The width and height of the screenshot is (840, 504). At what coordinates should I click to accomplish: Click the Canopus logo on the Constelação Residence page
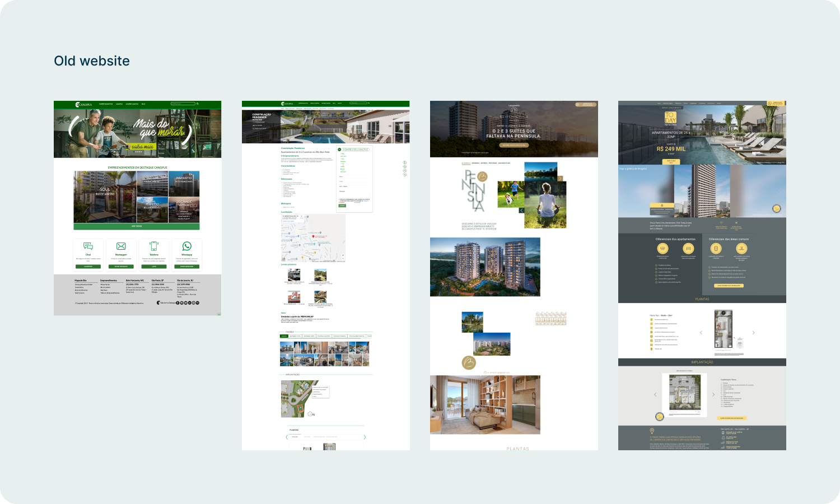(x=287, y=104)
